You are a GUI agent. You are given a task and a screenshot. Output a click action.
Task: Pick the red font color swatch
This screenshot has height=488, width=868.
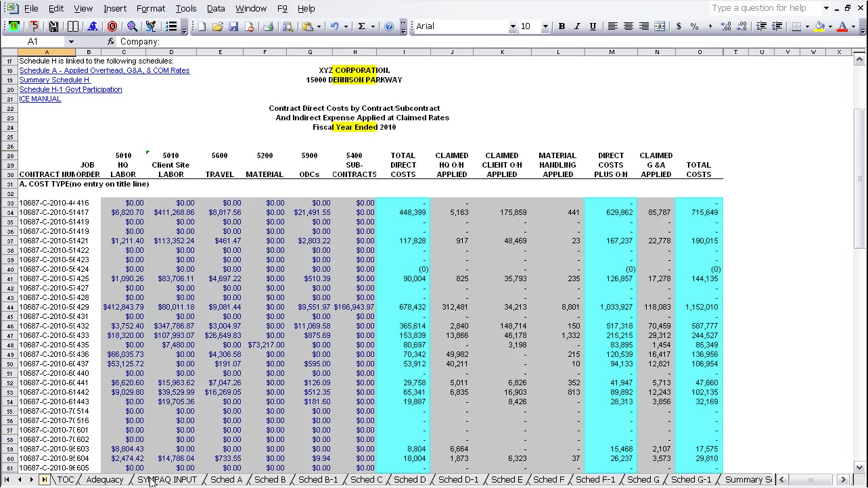point(842,29)
